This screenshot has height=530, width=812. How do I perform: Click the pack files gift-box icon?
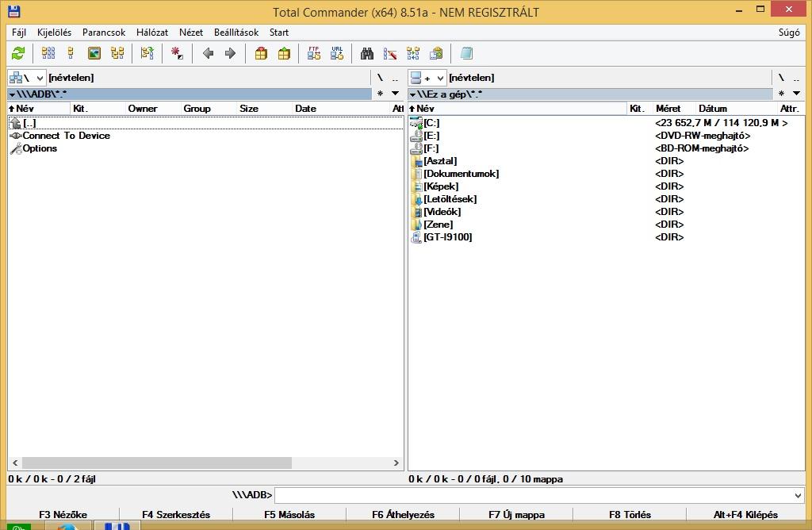coord(261,53)
